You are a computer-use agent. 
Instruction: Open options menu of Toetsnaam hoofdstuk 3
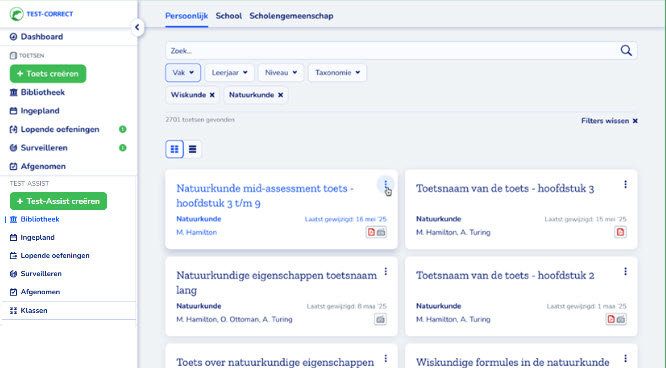(625, 184)
